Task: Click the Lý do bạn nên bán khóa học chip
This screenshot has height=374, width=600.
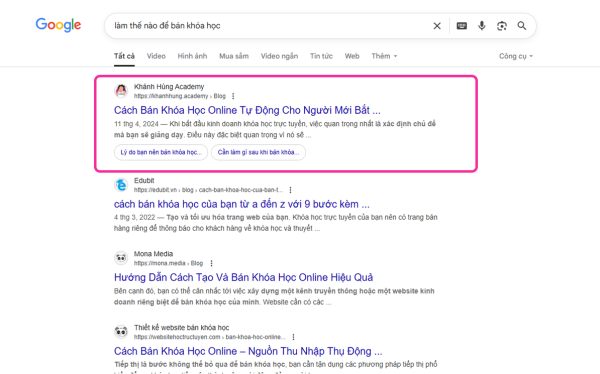Action: 161,152
